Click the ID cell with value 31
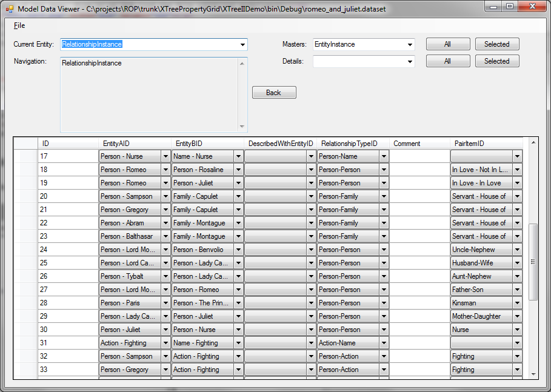 pyautogui.click(x=68, y=343)
